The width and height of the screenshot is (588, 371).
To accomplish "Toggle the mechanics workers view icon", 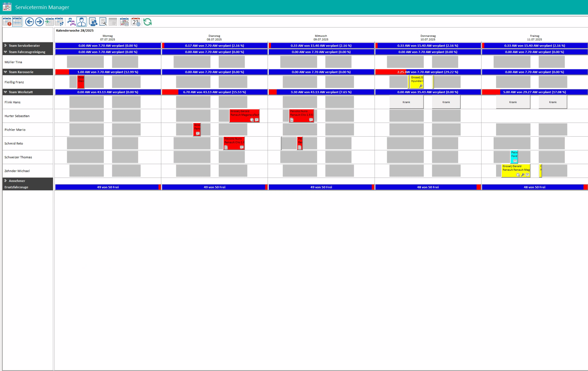I will [71, 22].
